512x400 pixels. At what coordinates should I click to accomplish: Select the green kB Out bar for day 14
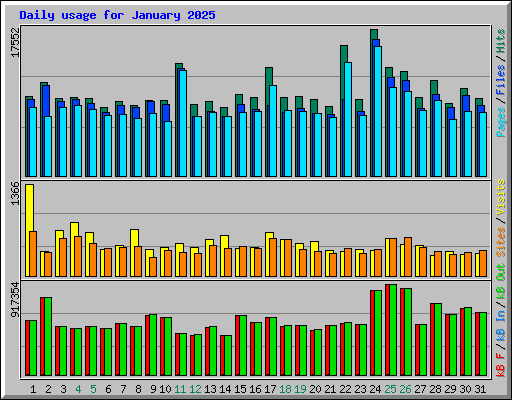(228, 356)
